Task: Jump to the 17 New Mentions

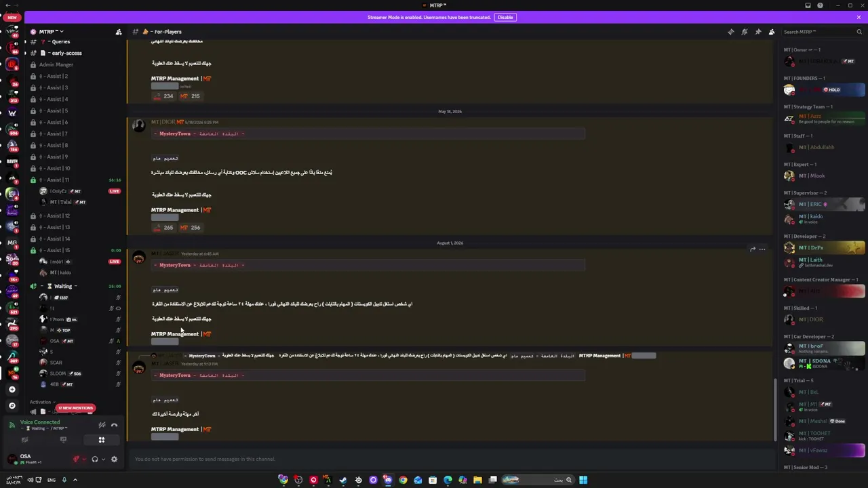Action: (x=75, y=408)
